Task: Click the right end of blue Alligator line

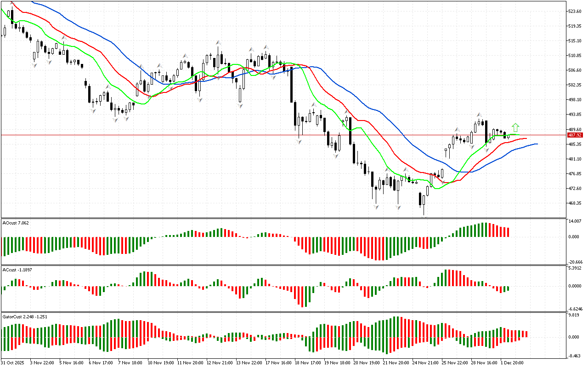Action: 537,144
